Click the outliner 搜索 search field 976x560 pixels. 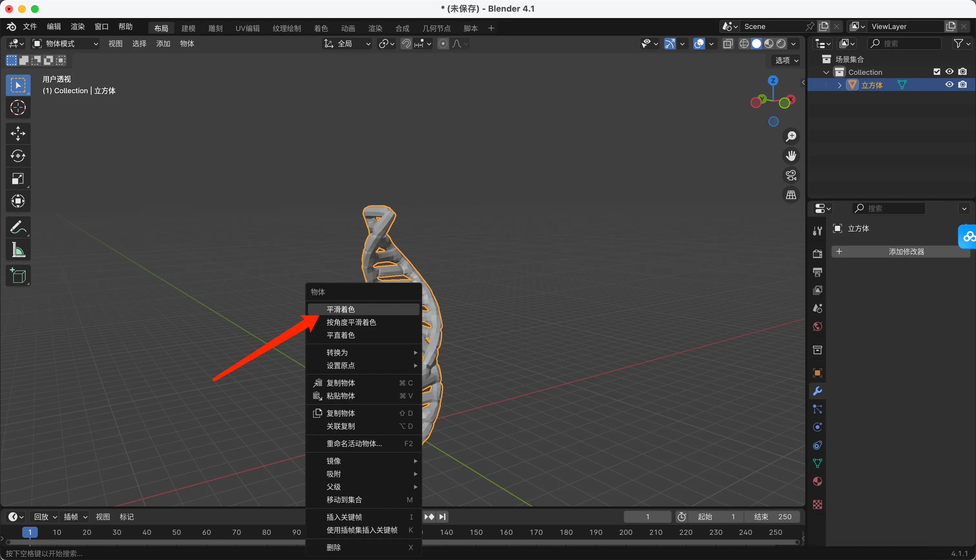[x=904, y=44]
